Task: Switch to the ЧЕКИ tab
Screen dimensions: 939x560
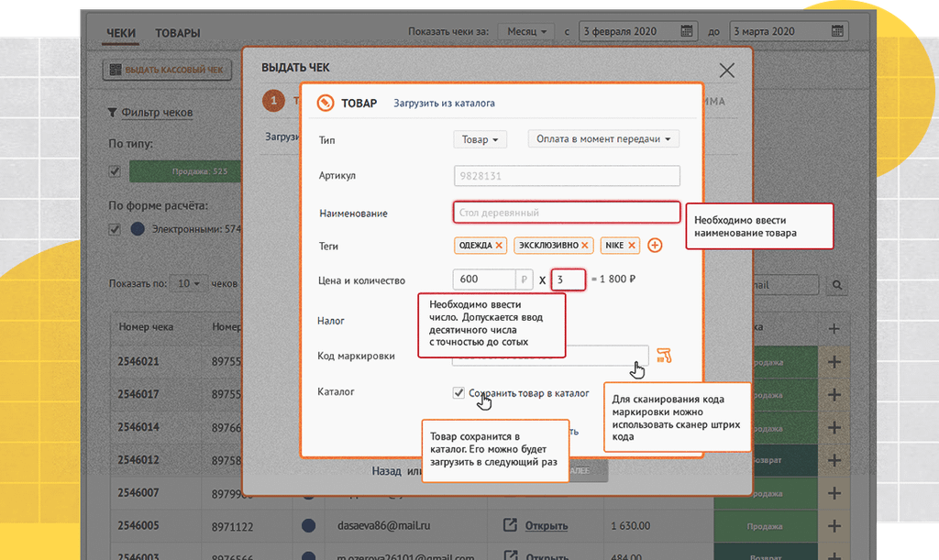Action: click(120, 34)
